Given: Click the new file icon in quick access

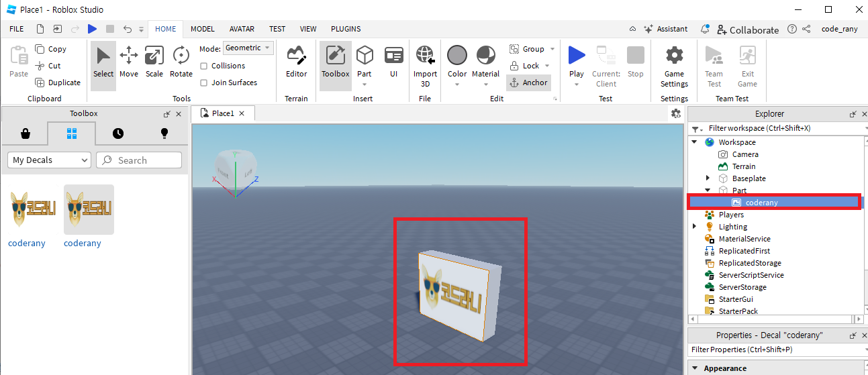Looking at the screenshot, I should point(40,29).
